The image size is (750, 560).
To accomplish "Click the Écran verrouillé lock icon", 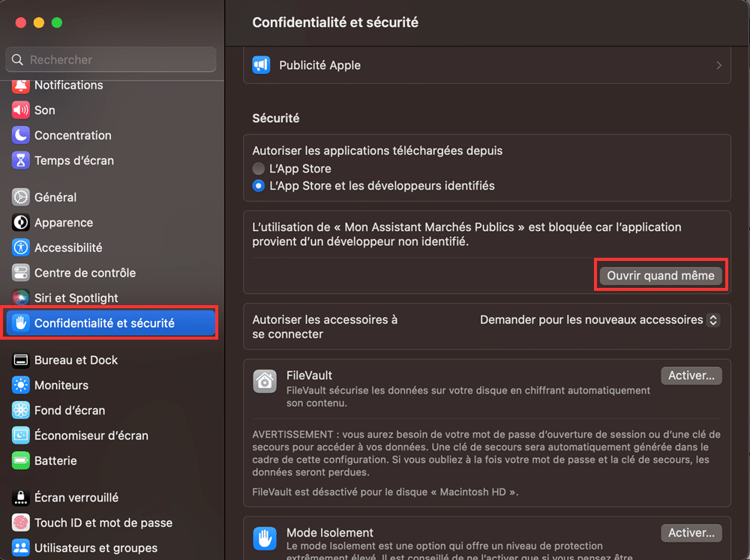I will pos(20,498).
